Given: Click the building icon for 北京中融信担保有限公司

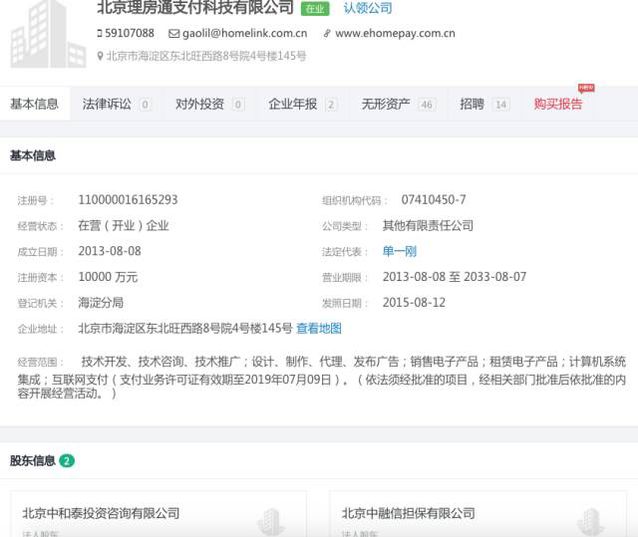Looking at the screenshot, I should pos(590,521).
